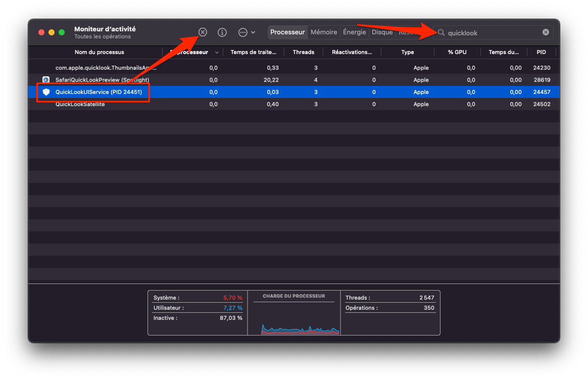Click Threads value 4 for SafariQuickLookPreview

316,80
